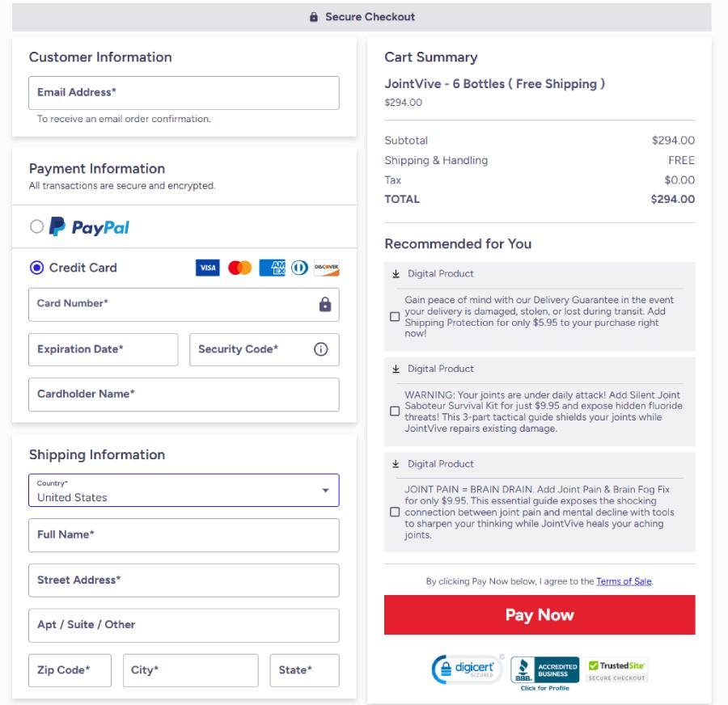Click the lock icon inside Card Number field
This screenshot has width=728, height=705.
point(324,304)
